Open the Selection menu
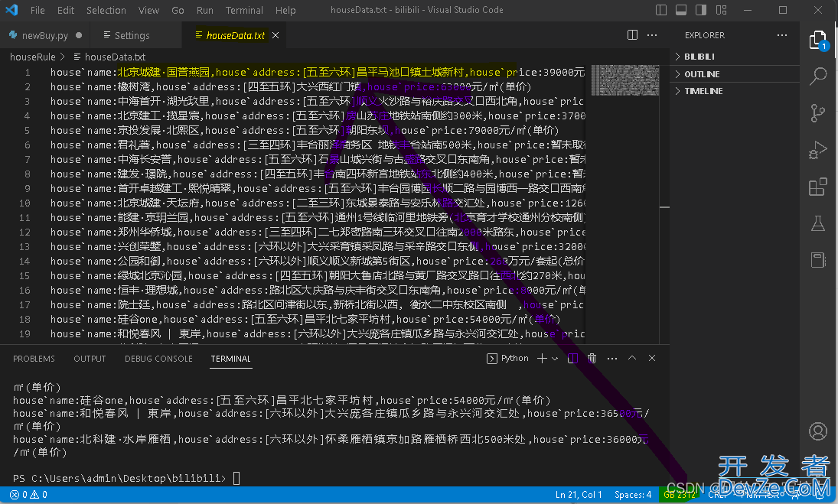Screen dimensions: 838x504 click(106, 10)
